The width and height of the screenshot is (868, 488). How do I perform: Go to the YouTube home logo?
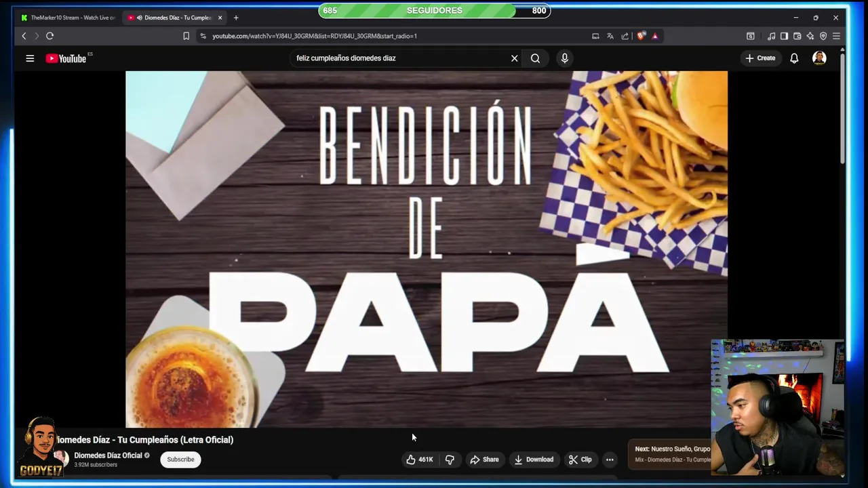click(x=66, y=58)
